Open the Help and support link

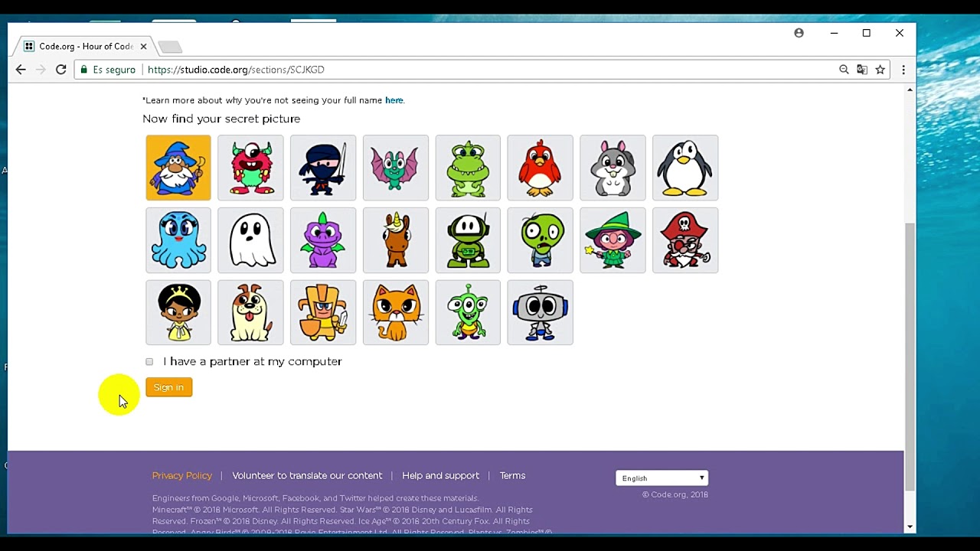click(440, 475)
